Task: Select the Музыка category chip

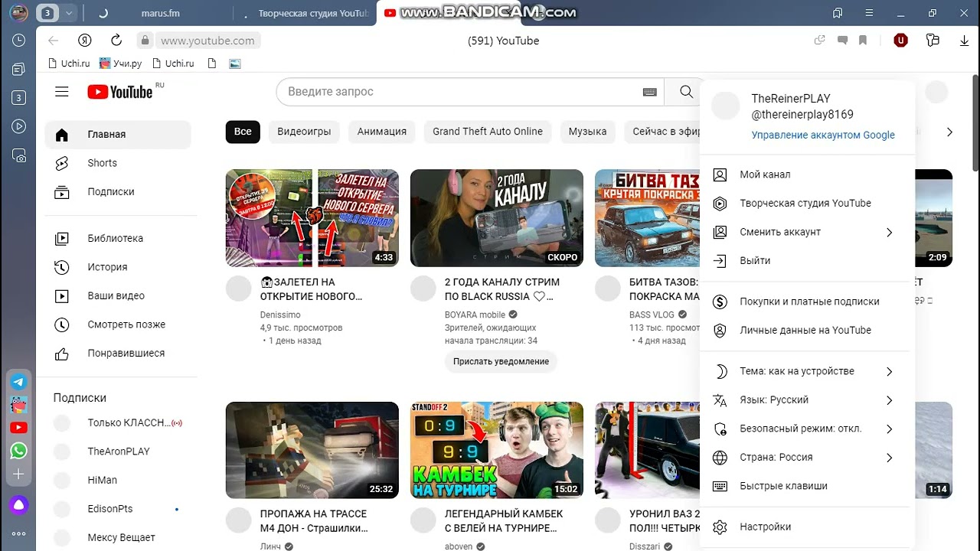Action: pos(587,132)
